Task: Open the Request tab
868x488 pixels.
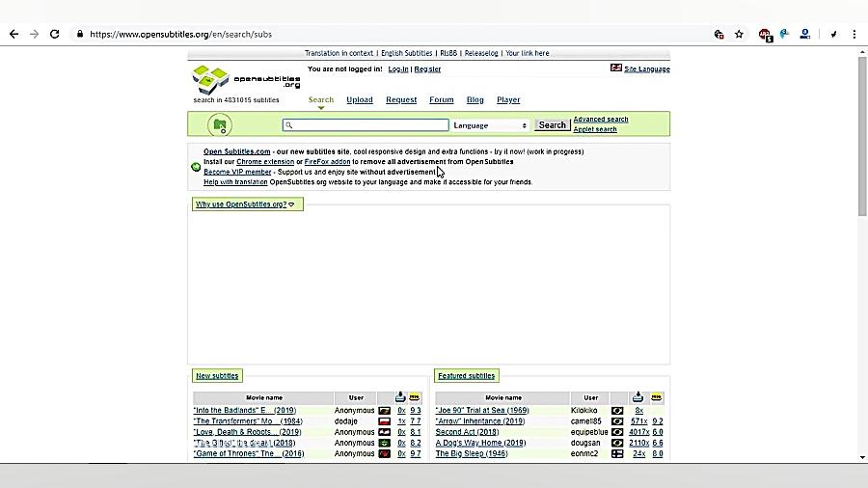Action: tap(401, 99)
